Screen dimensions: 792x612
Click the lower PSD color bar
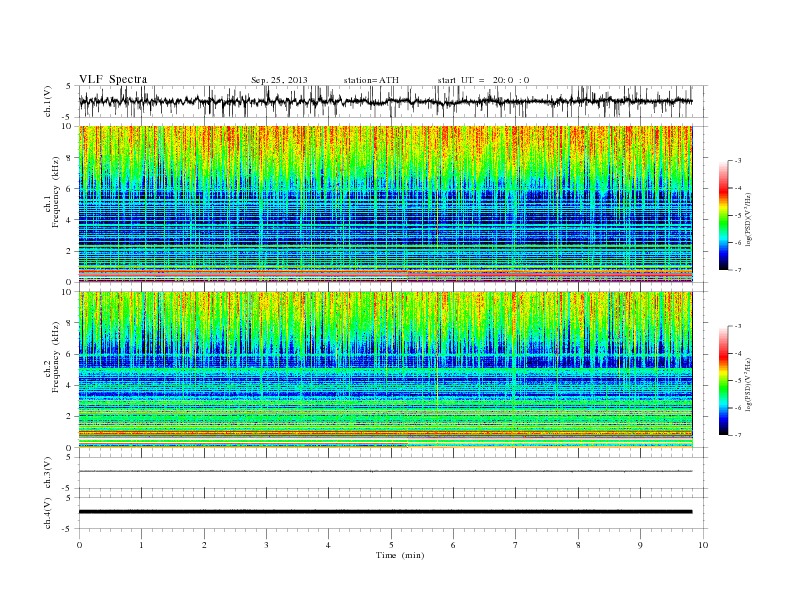coord(724,380)
